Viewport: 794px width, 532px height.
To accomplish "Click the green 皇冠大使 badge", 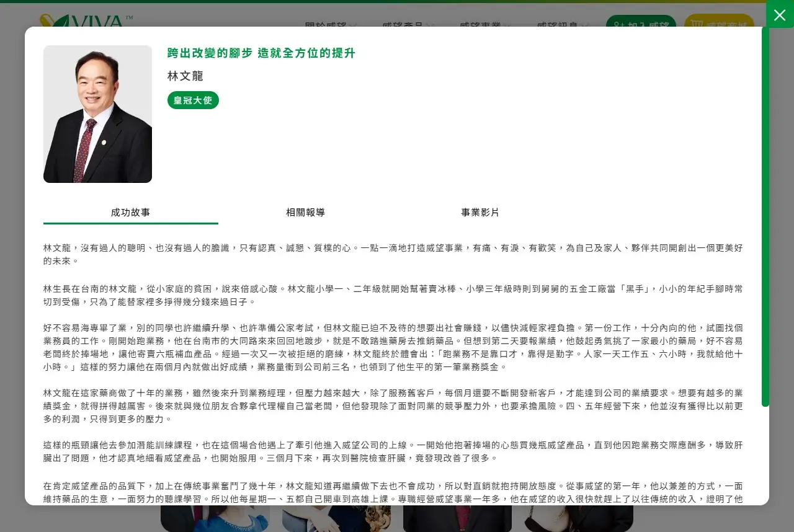I will click(x=193, y=100).
